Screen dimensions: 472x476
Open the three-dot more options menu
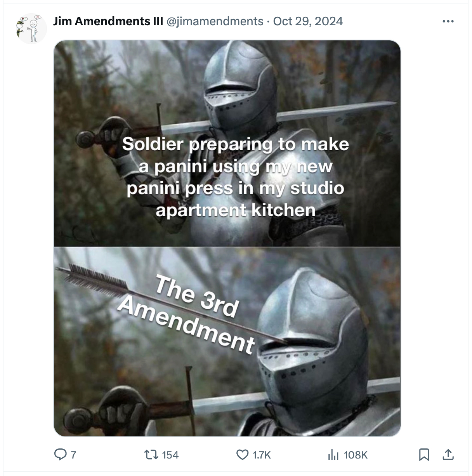[448, 21]
